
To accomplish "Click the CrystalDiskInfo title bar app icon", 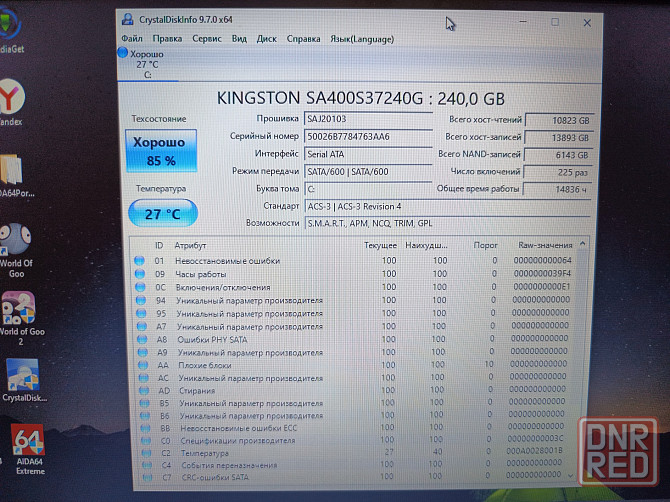I will coord(127,19).
